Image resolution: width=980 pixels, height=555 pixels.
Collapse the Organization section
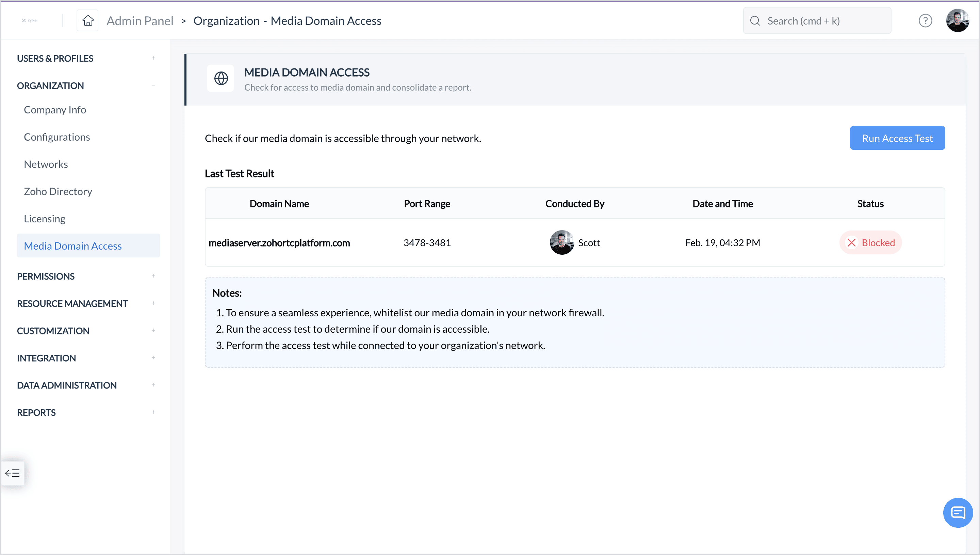coord(153,85)
